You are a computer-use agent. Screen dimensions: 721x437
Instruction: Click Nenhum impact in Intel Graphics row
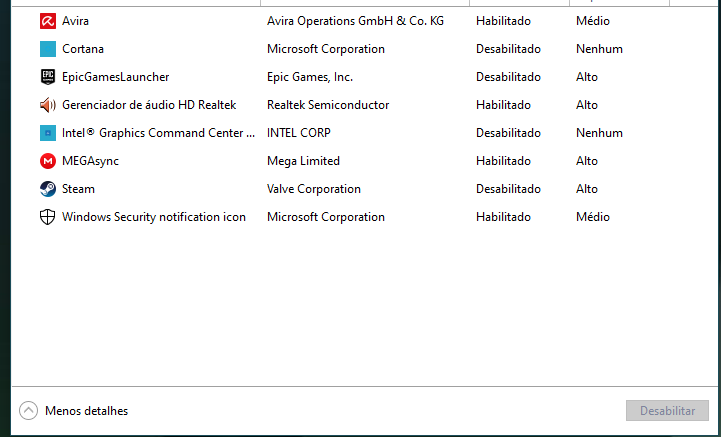[599, 133]
